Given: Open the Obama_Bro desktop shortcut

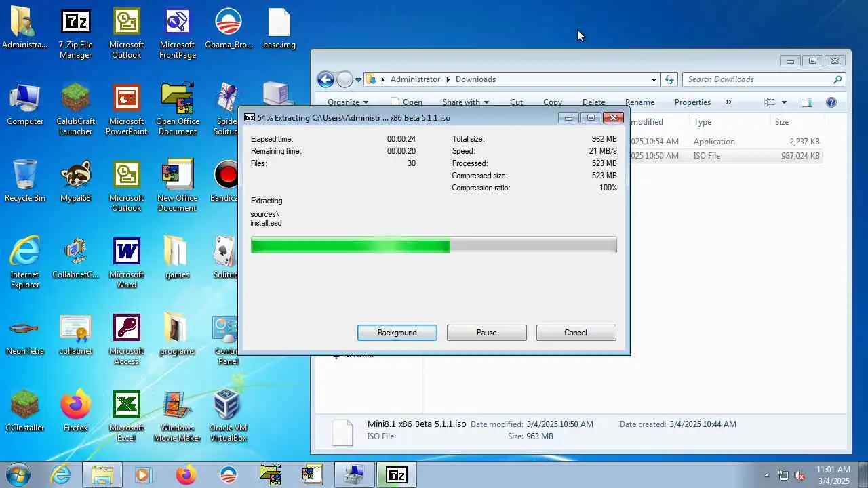Looking at the screenshot, I should pos(228,28).
